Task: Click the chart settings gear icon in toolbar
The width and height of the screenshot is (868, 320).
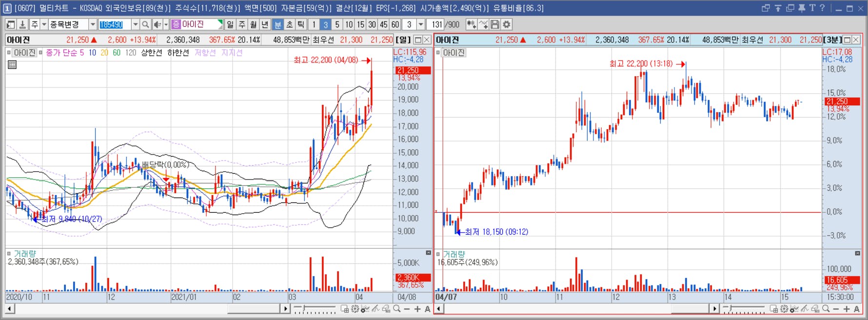Action: point(507,24)
